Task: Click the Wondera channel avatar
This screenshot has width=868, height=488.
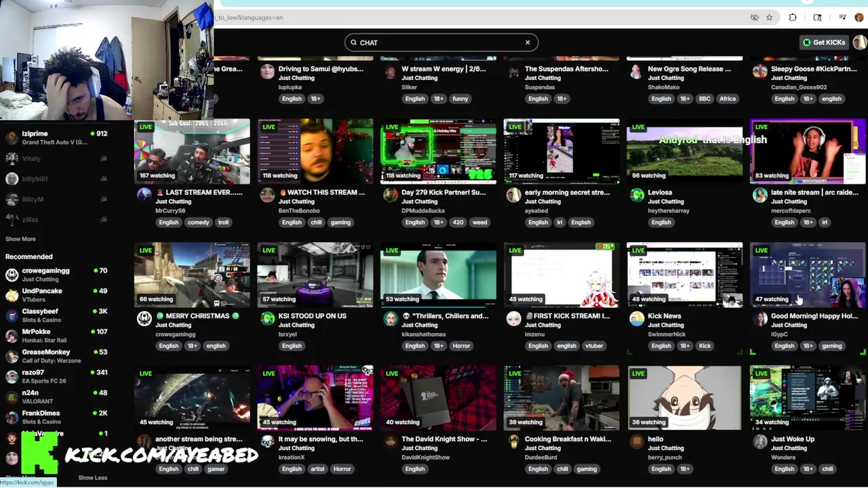Action: [759, 442]
